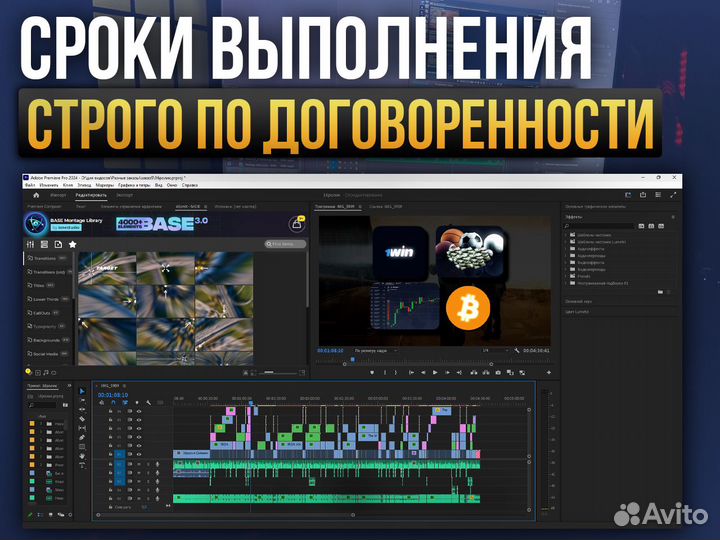Screen dimensions: 720x540
Task: Select the Selection tool arrow
Action: point(82,391)
